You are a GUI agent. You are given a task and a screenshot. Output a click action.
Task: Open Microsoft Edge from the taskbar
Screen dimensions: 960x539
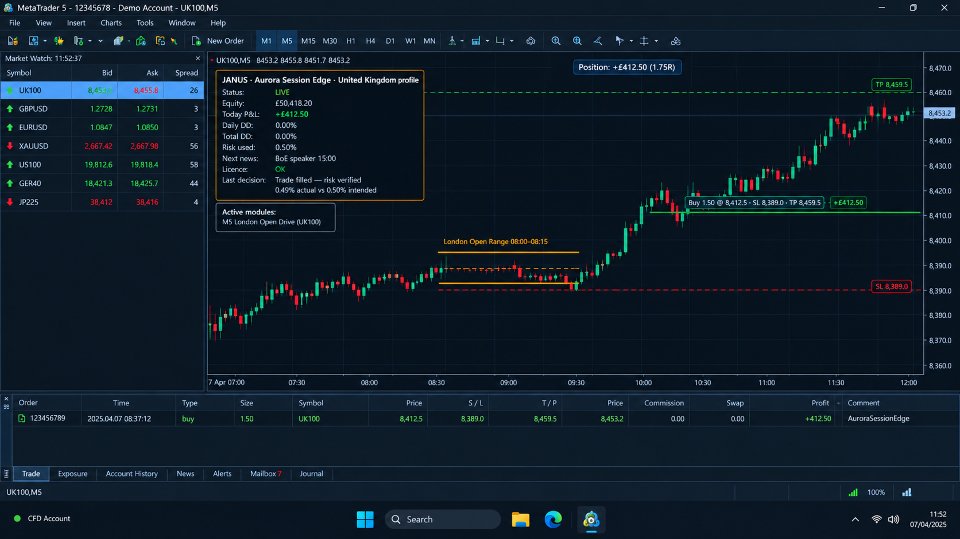[x=553, y=519]
